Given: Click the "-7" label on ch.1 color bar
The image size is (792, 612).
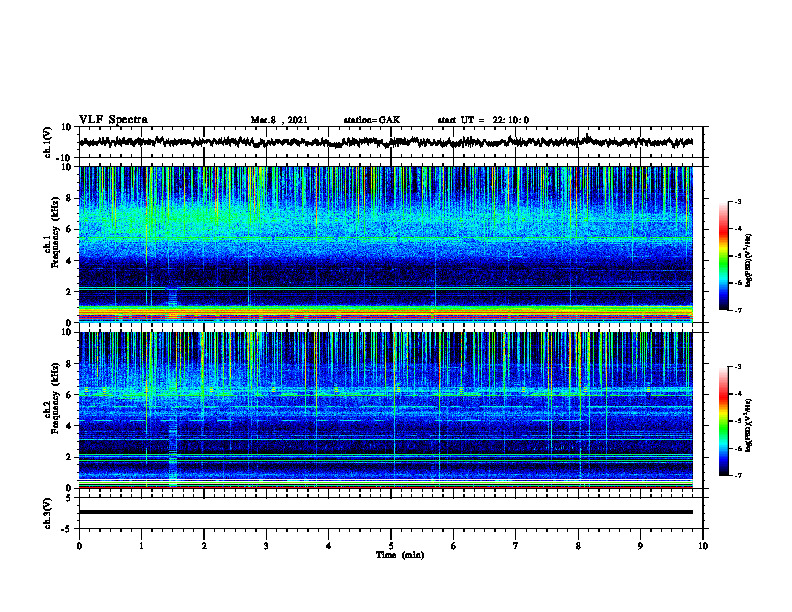Looking at the screenshot, I should (738, 310).
